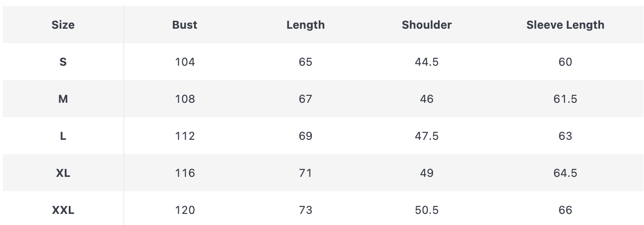Select the Length column header

[305, 25]
